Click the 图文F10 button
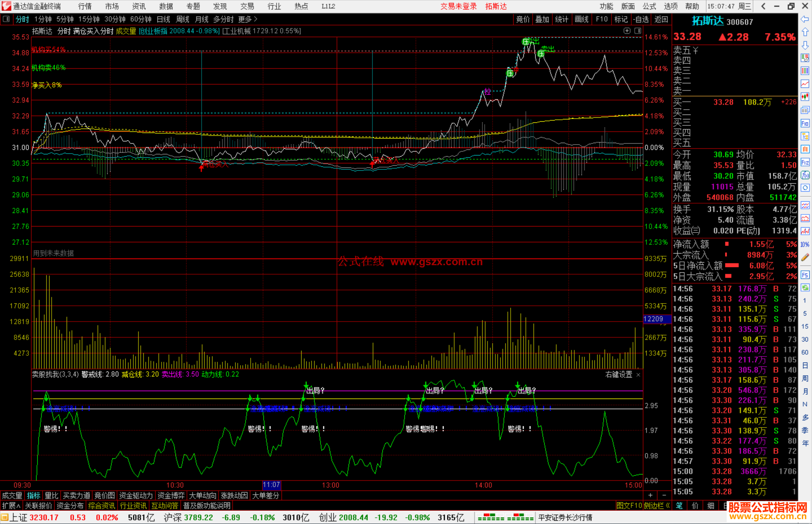Viewport: 812px width, 524px height. (629, 506)
